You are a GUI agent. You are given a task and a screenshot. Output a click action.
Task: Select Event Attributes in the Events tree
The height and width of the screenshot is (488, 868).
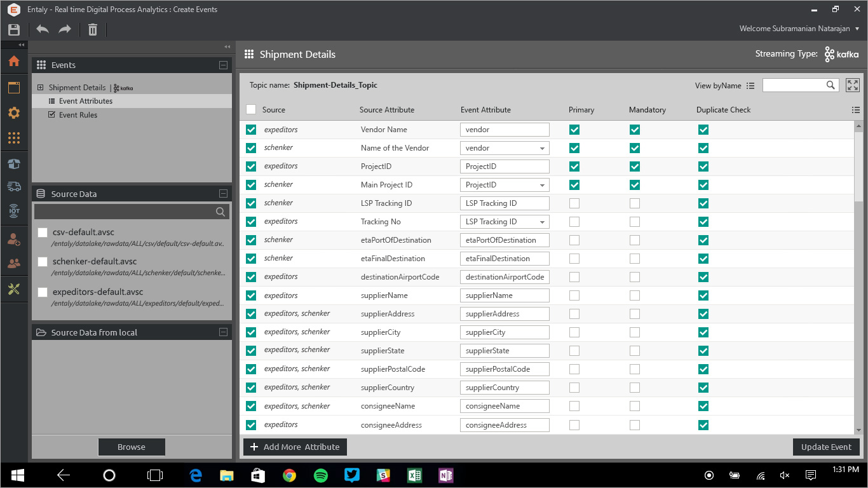[85, 101]
